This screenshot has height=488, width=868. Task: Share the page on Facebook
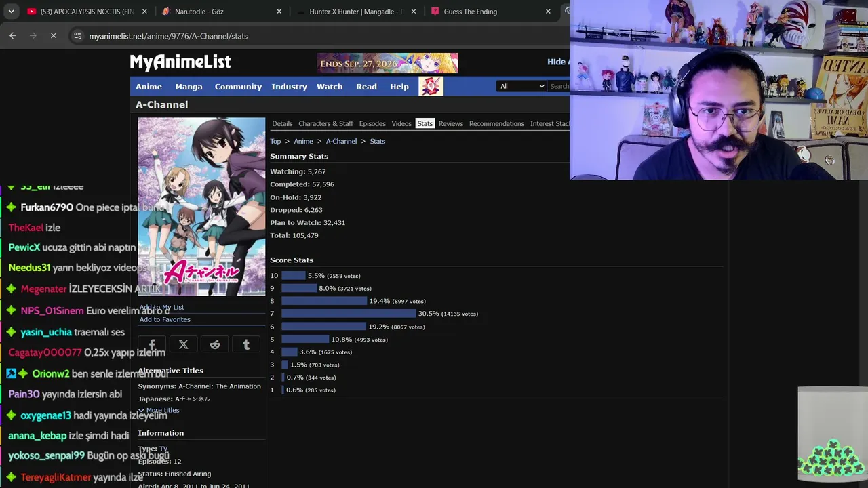(152, 344)
